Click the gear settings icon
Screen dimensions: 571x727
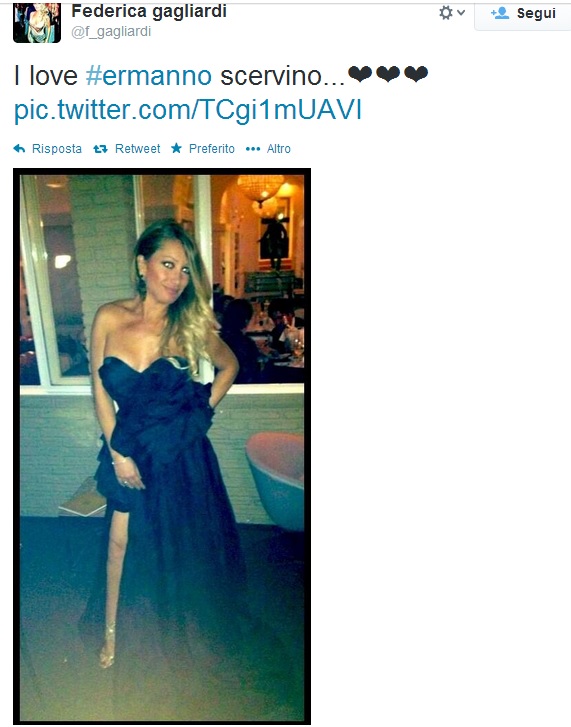445,13
